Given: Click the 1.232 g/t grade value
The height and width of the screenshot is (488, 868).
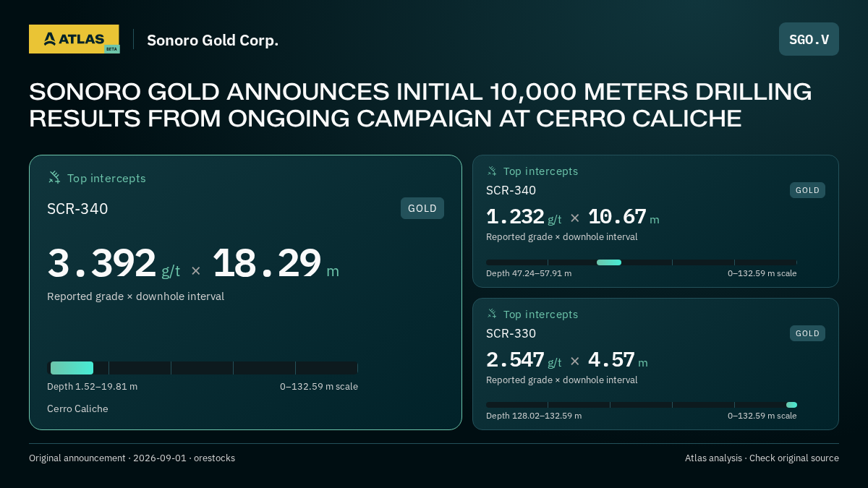Looking at the screenshot, I should point(524,217).
